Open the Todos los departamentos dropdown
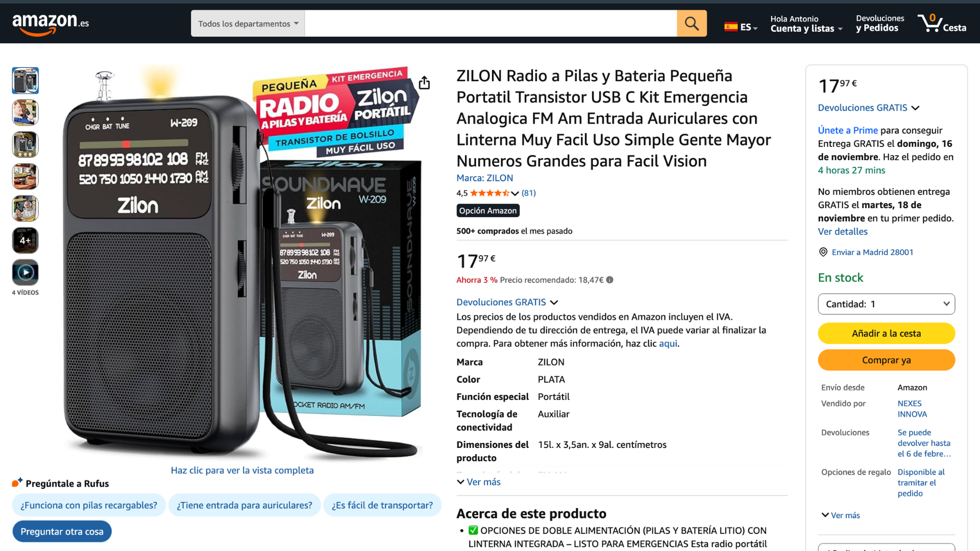The image size is (980, 551). coord(248,23)
